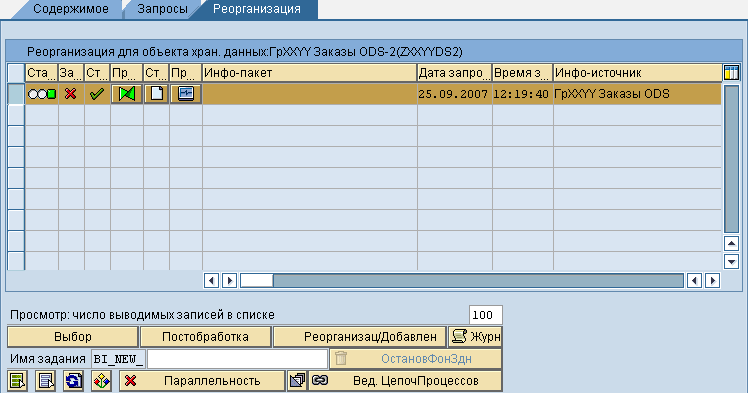Viewport: 748px width, 393px height.
Task: Click the far-right horizontal scroll left arrow
Action: pos(695,280)
